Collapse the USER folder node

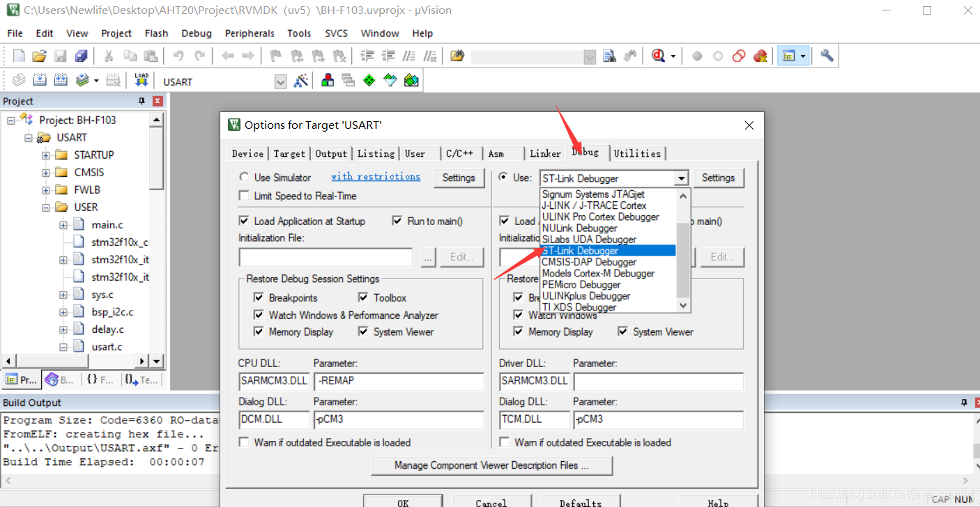(x=46, y=207)
